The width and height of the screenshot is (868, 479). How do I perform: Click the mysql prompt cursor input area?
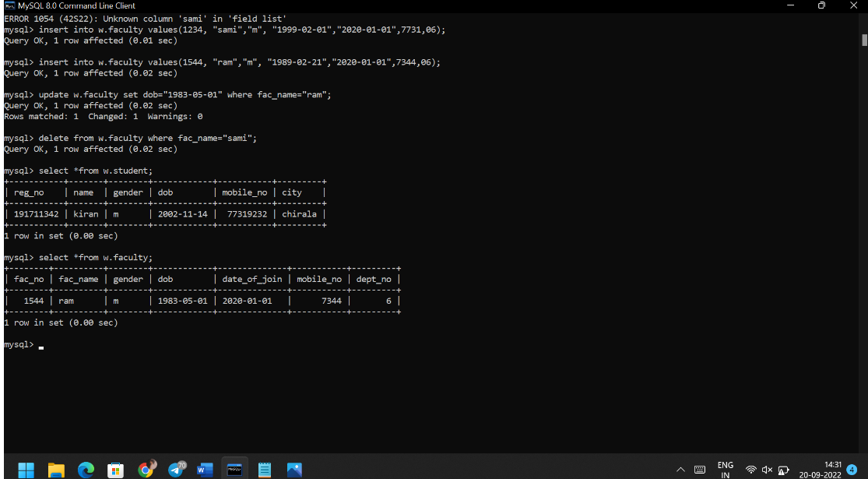[41, 347]
